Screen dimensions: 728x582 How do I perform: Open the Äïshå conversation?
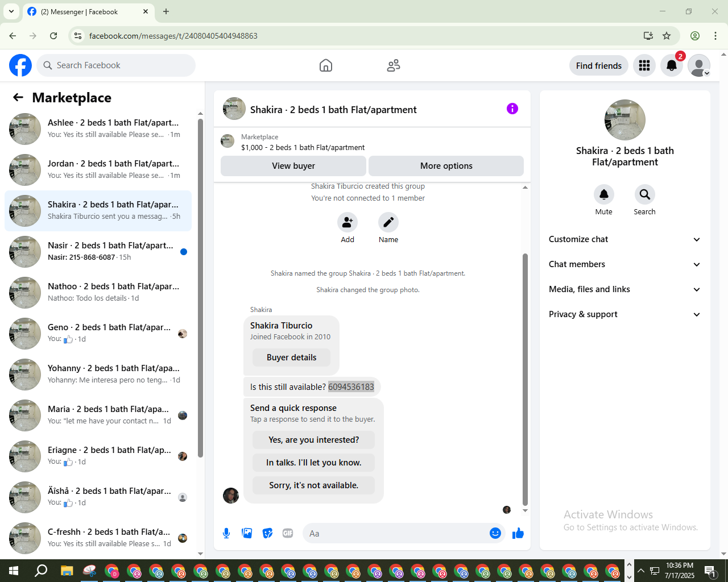98,497
